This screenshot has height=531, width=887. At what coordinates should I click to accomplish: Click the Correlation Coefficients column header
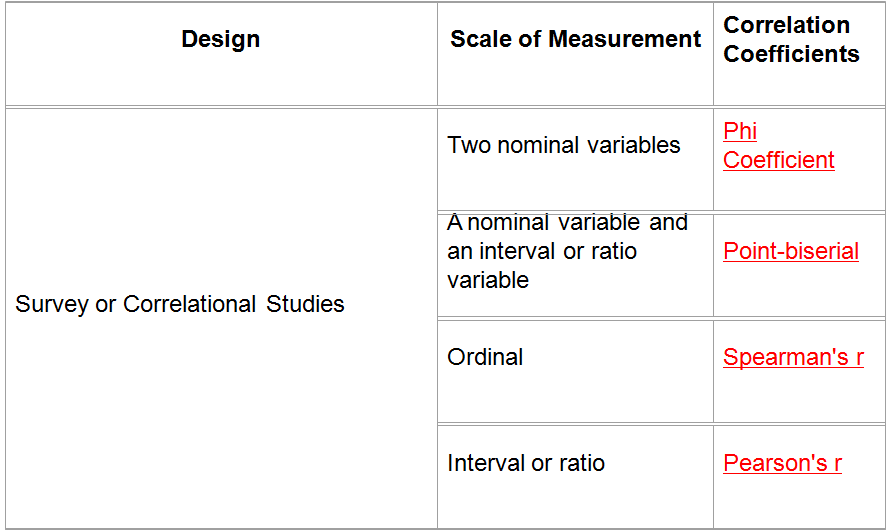pyautogui.click(x=791, y=39)
